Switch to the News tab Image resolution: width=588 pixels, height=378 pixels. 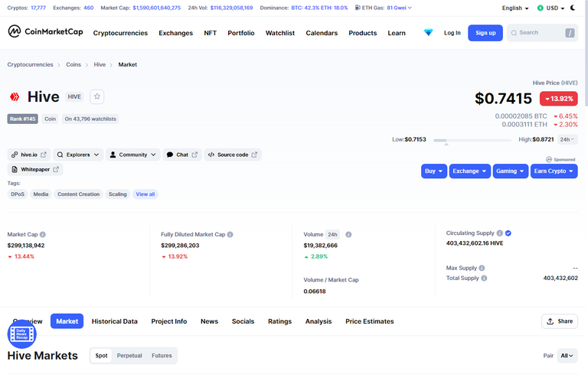[209, 321]
